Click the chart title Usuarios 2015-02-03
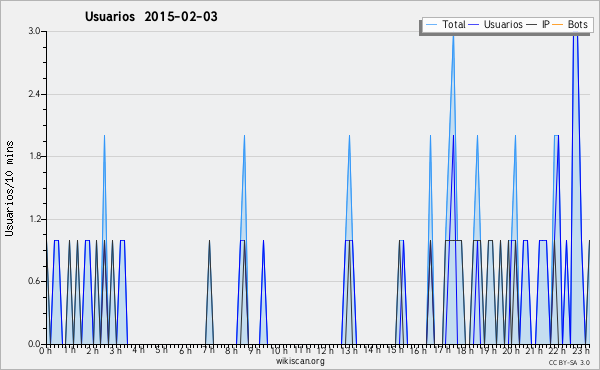Screen dimensions: 600x370 [151, 16]
